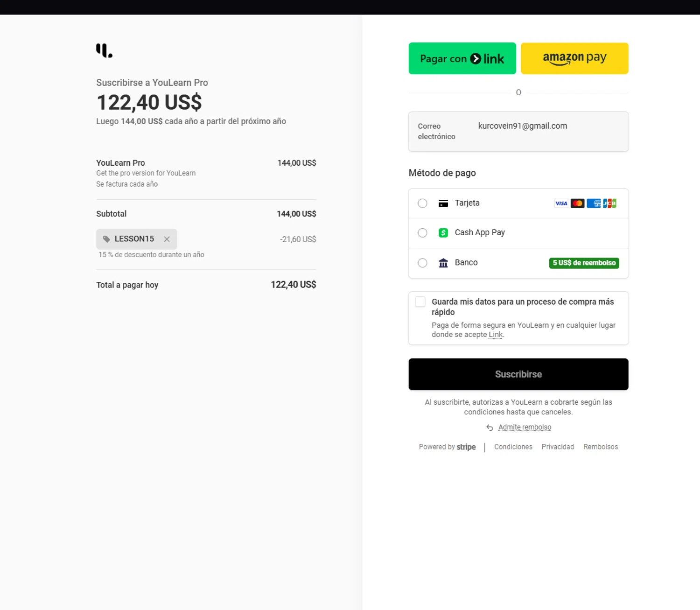Click the Mastercard logo

pos(577,203)
